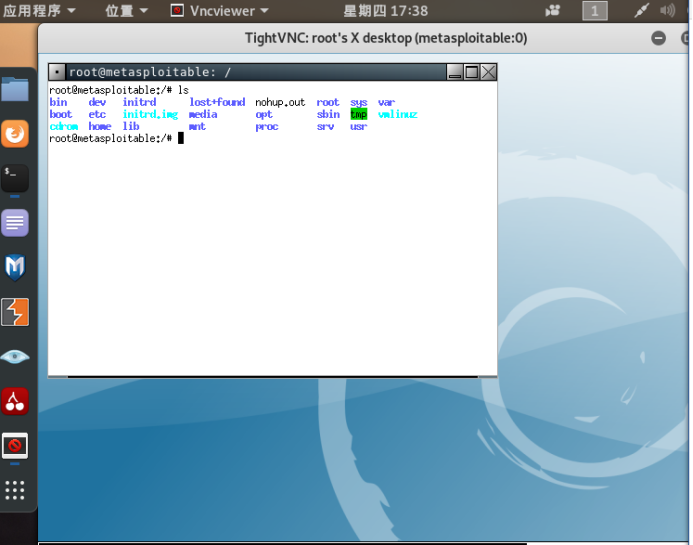Minimize the TightVNC viewer window
Image resolution: width=693 pixels, height=545 pixels.
tap(659, 38)
